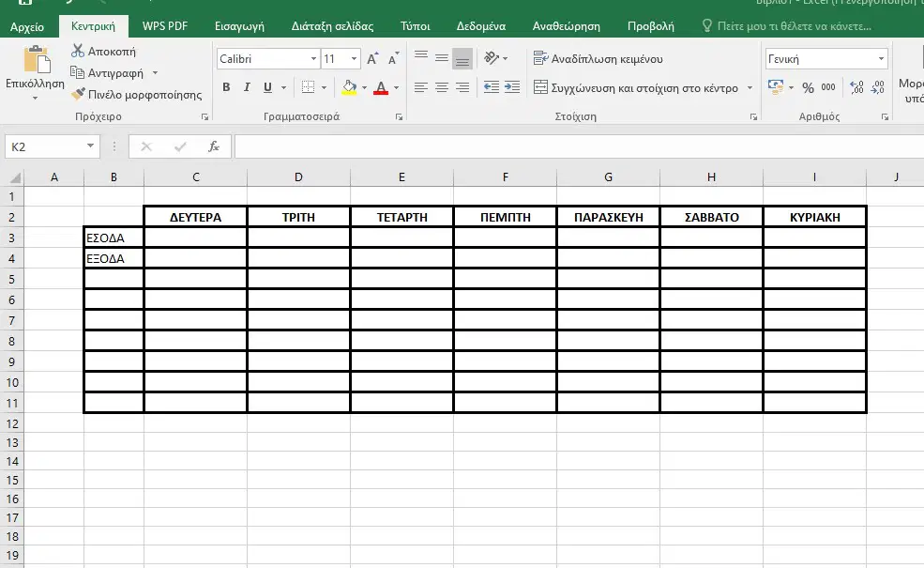Image resolution: width=924 pixels, height=568 pixels.
Task: Expand the merge and center dropdown arrow
Action: coord(750,88)
